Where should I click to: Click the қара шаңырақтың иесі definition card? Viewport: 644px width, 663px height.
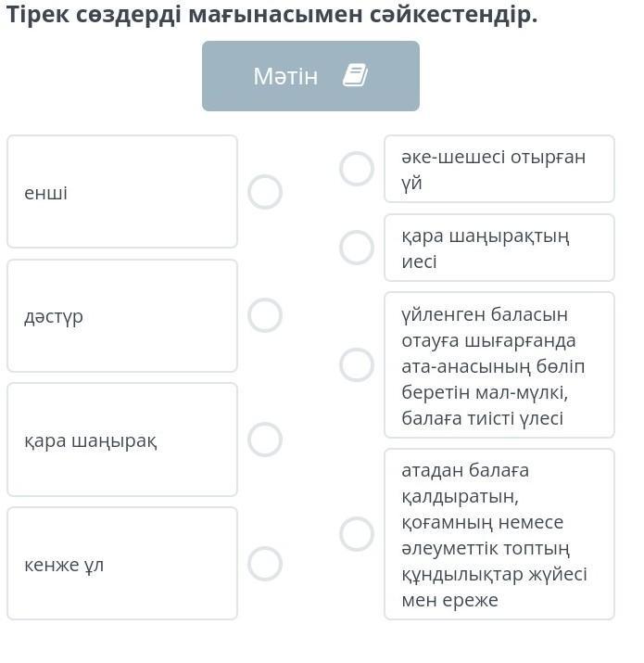499,248
